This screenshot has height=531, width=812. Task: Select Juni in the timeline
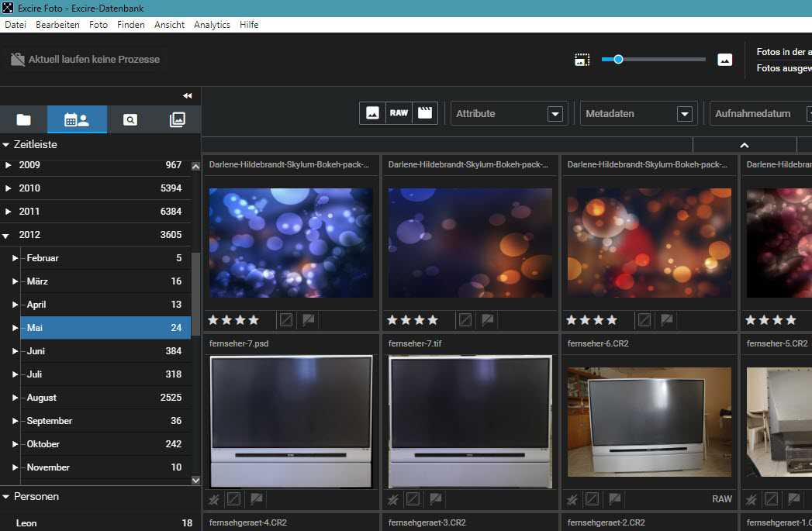click(x=105, y=351)
